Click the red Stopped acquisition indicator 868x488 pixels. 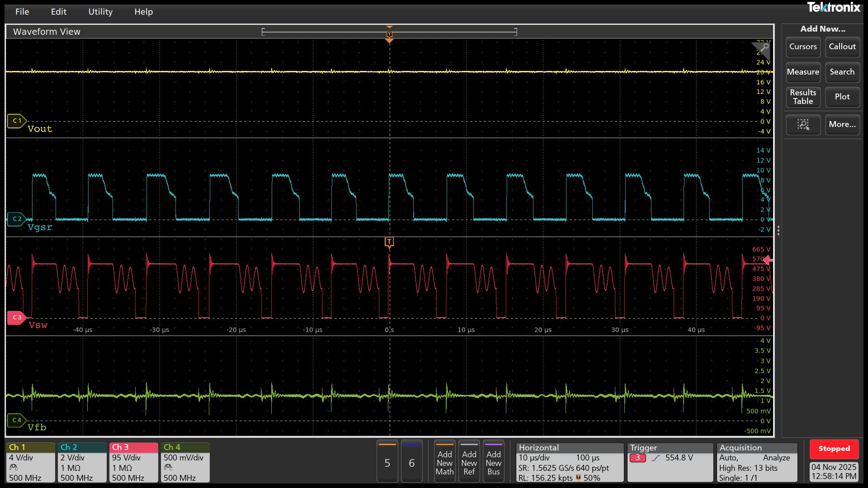(834, 449)
